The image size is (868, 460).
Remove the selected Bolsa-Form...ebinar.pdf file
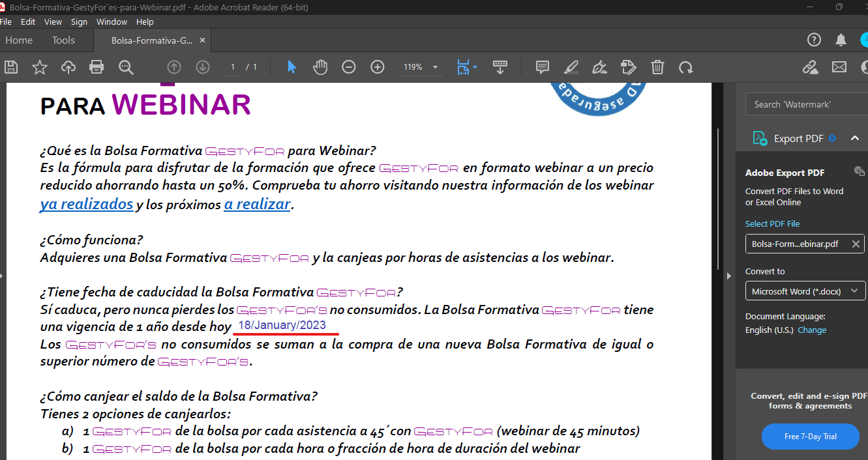pyautogui.click(x=856, y=244)
